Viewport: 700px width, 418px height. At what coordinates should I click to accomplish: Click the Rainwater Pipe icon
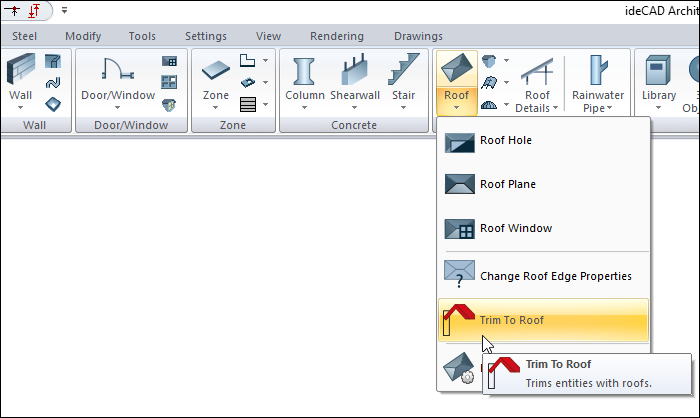click(x=598, y=72)
